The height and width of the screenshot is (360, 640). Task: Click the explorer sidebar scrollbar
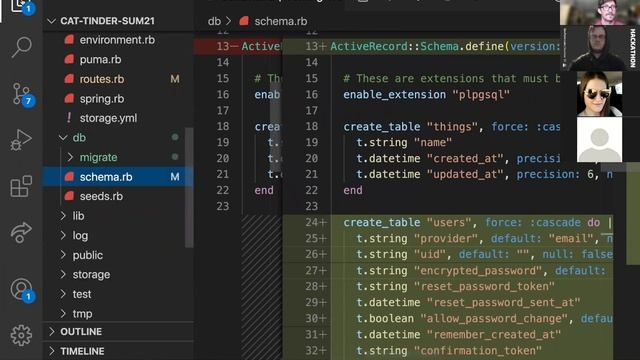(189, 187)
